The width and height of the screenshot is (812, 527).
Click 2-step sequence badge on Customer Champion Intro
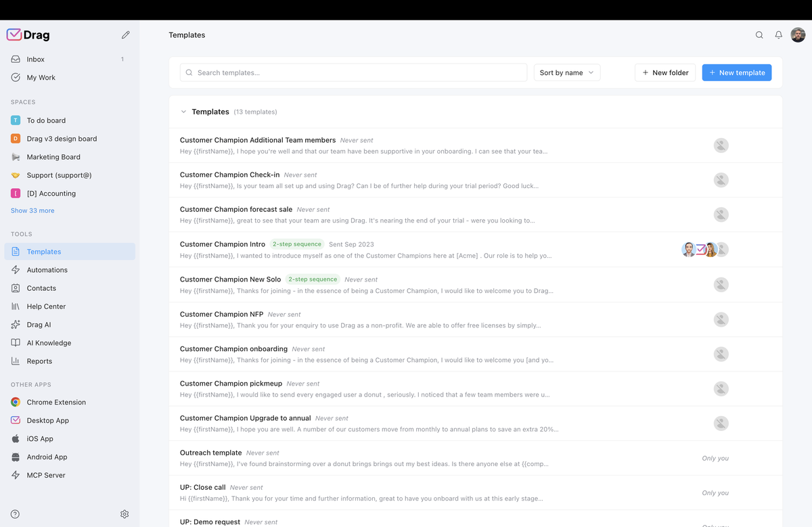click(297, 244)
